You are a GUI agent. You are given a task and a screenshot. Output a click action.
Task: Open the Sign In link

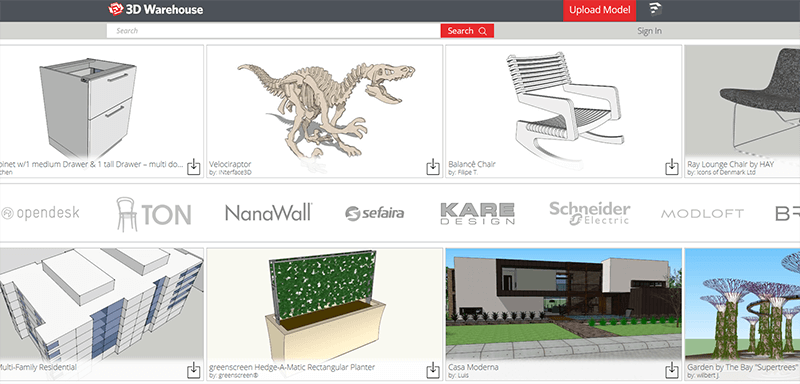coord(649,31)
